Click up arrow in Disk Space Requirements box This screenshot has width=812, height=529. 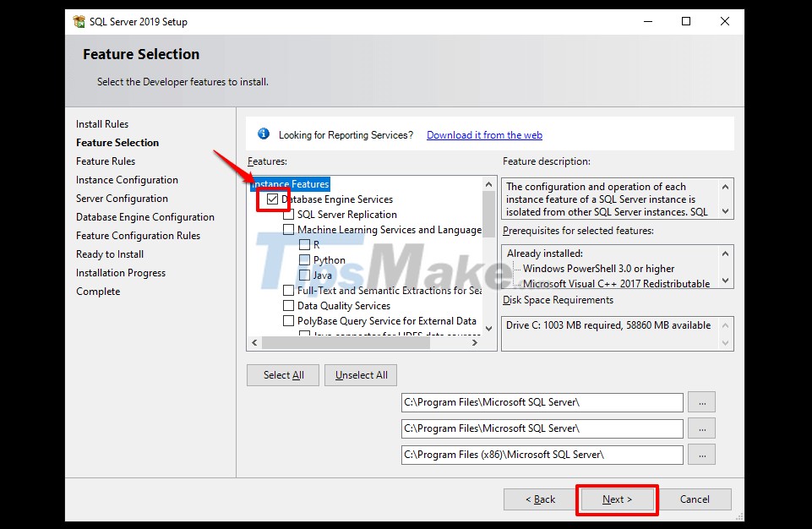[x=725, y=325]
